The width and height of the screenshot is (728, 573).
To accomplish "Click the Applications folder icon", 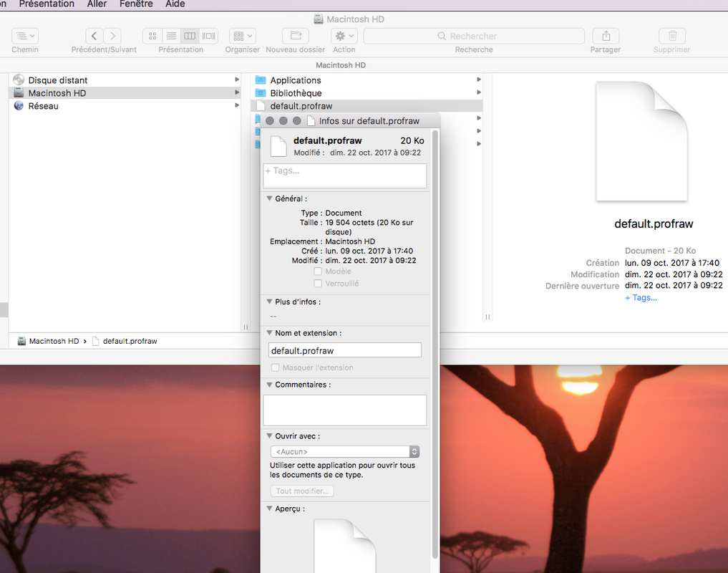I will pos(261,80).
